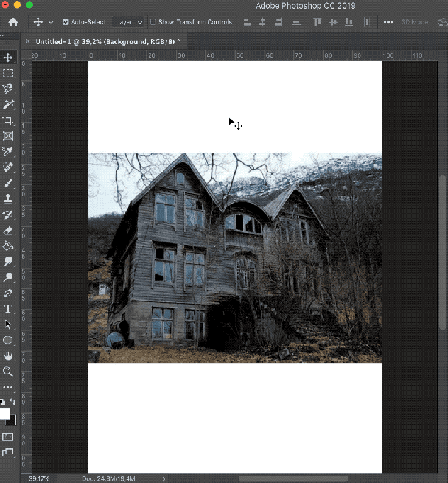Select the Brush tool

tap(9, 183)
